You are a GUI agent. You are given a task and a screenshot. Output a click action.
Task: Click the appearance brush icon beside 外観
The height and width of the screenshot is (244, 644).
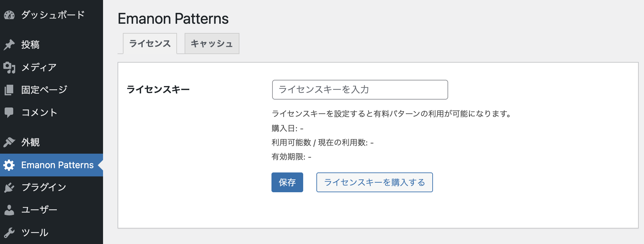click(x=9, y=142)
